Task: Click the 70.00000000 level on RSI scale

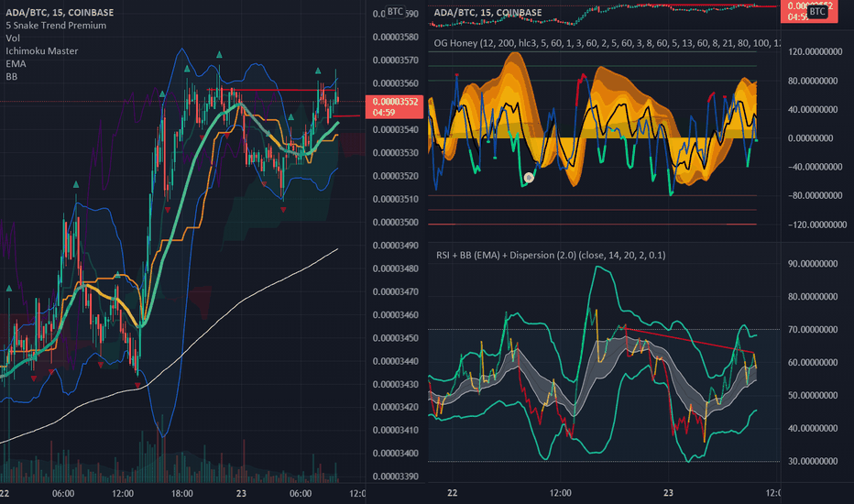Action: click(813, 330)
